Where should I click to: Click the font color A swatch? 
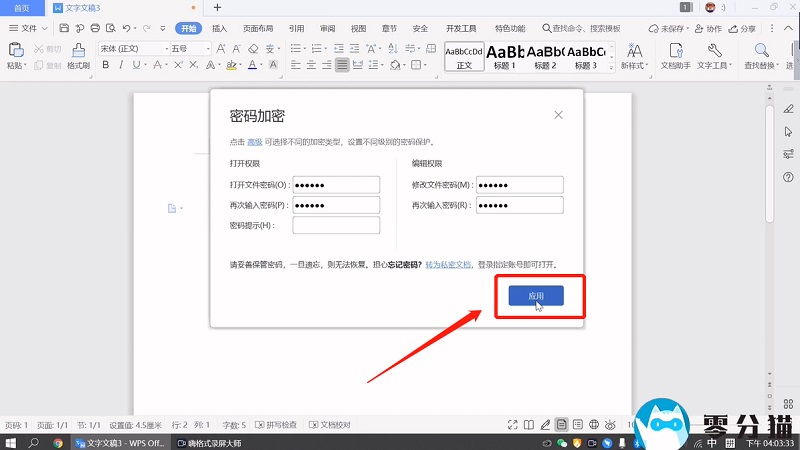coord(252,66)
